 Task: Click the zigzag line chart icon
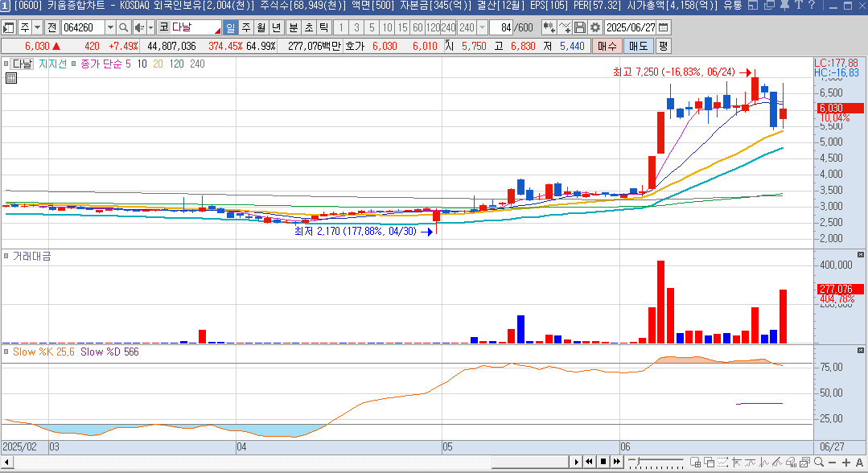point(764,463)
